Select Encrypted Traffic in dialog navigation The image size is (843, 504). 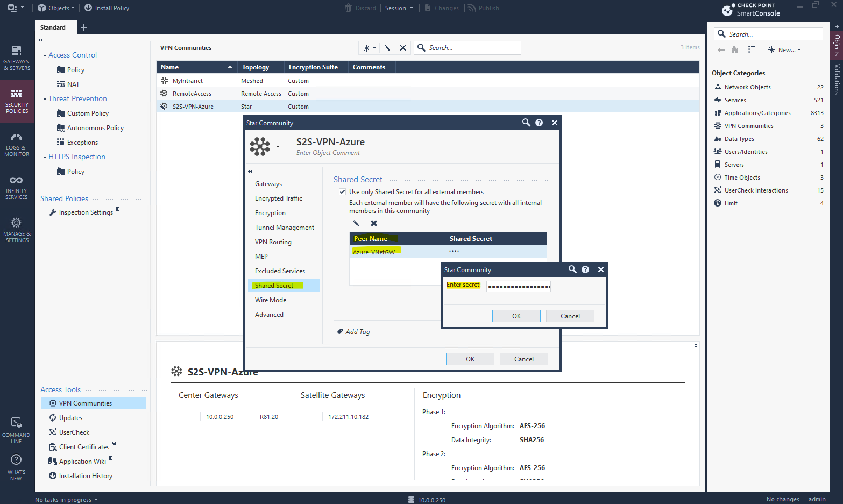(x=279, y=198)
